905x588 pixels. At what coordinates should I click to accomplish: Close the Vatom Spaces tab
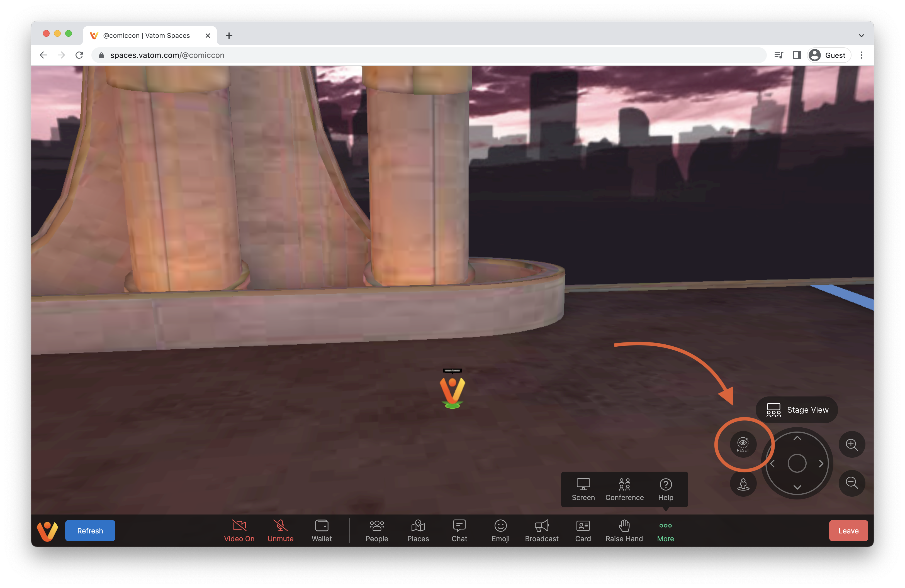208,35
